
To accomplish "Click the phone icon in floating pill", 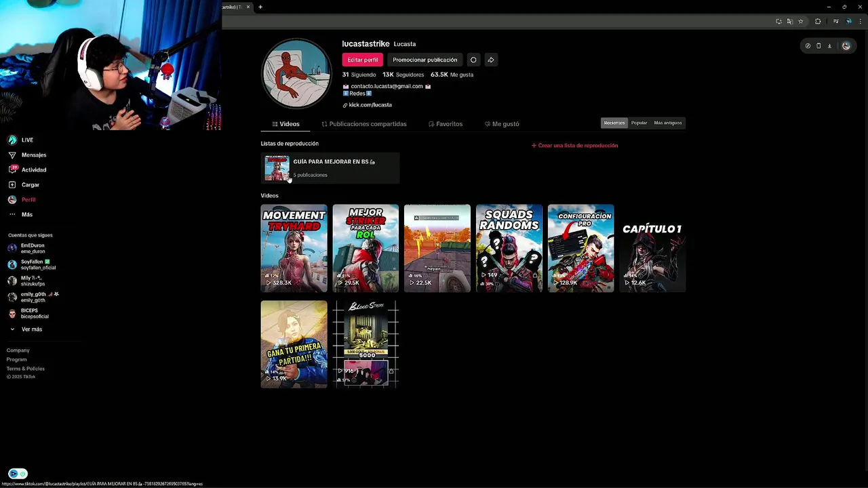I will pyautogui.click(x=818, y=46).
